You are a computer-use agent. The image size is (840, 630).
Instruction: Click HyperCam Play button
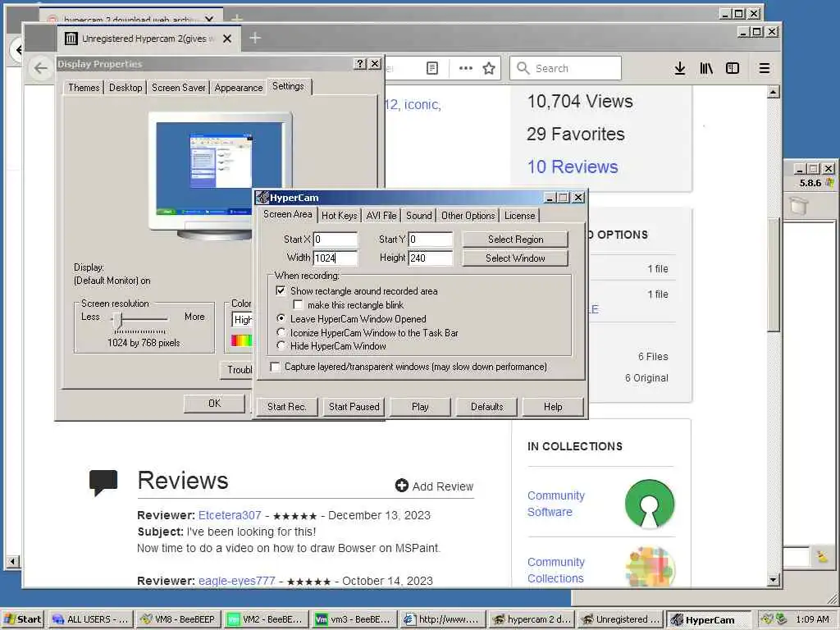tap(420, 407)
